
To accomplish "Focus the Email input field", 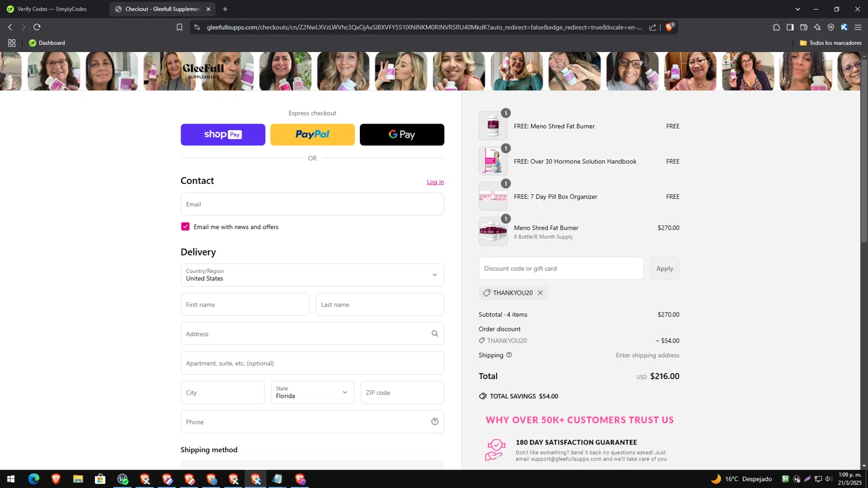I will [312, 204].
